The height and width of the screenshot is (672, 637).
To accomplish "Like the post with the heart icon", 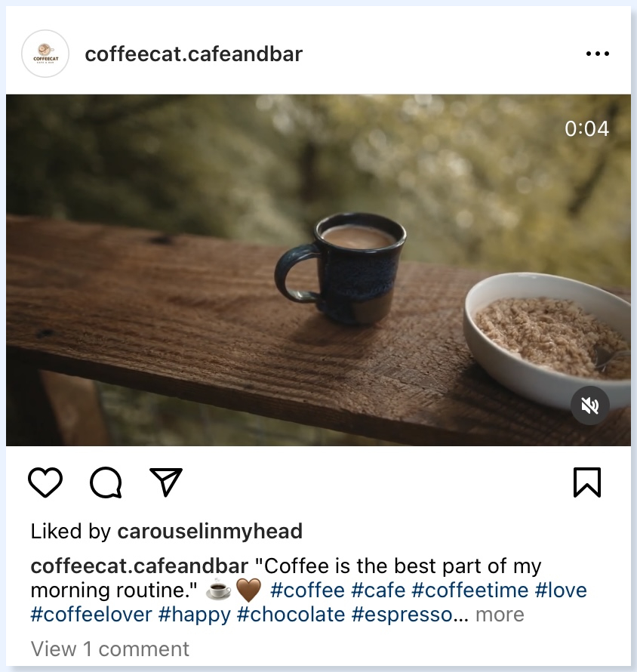I will [x=45, y=482].
